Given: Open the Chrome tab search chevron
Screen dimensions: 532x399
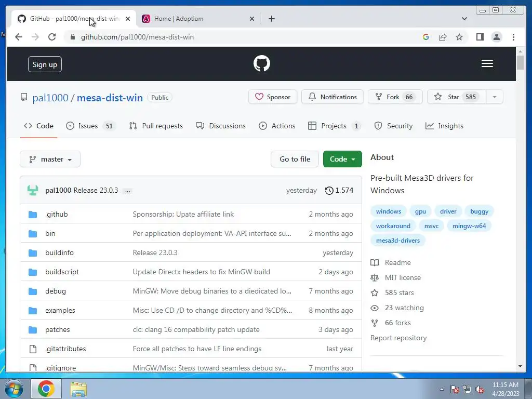Looking at the screenshot, I should [464, 19].
